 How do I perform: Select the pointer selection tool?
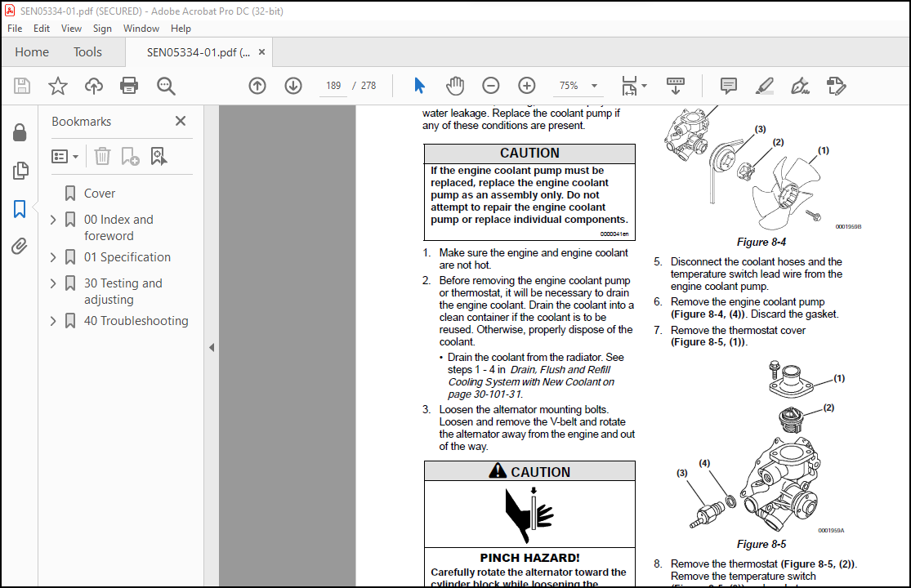pyautogui.click(x=419, y=86)
